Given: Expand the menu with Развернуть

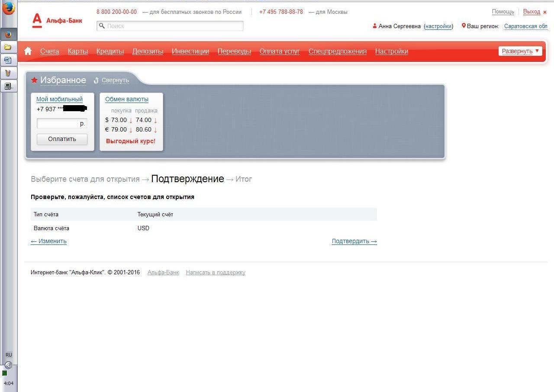Looking at the screenshot, I should [520, 51].
